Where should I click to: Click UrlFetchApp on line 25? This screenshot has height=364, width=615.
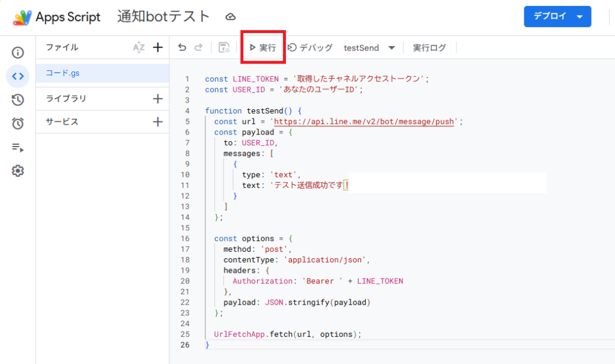coord(239,334)
